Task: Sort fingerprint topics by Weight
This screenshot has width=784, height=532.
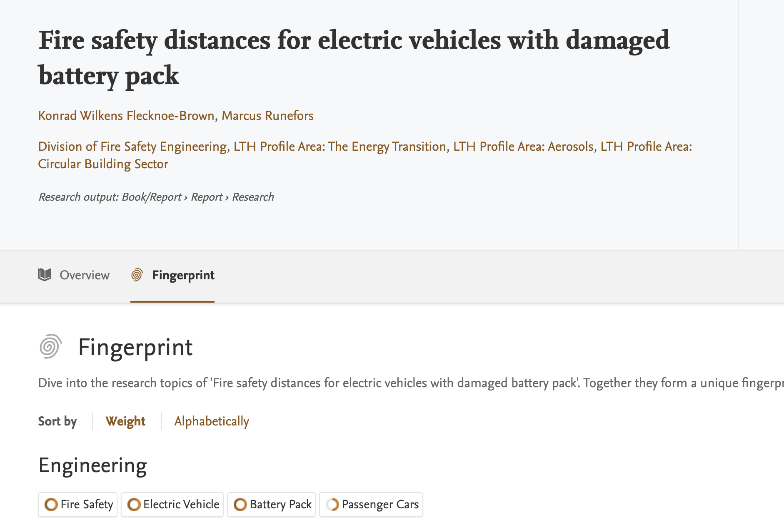Action: (x=125, y=421)
